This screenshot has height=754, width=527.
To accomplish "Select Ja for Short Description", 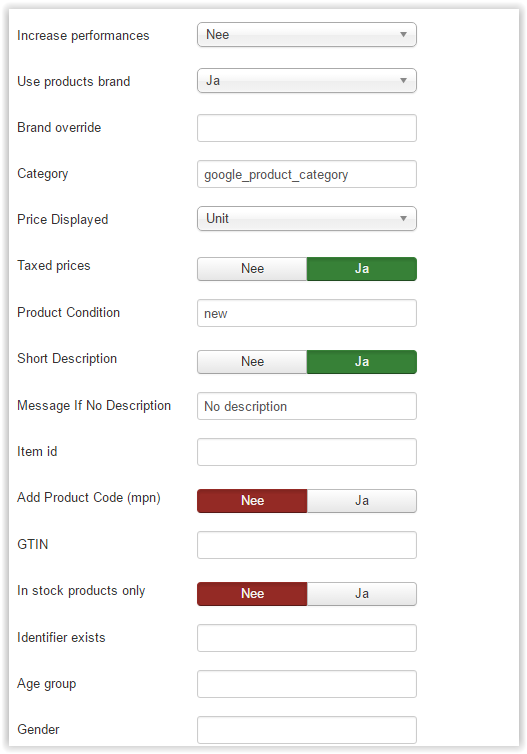I will click(362, 362).
